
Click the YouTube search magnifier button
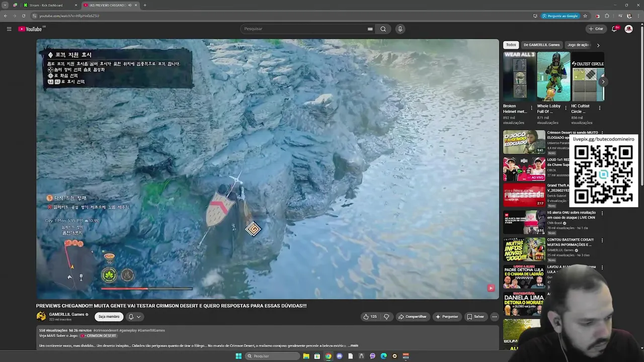point(383,29)
